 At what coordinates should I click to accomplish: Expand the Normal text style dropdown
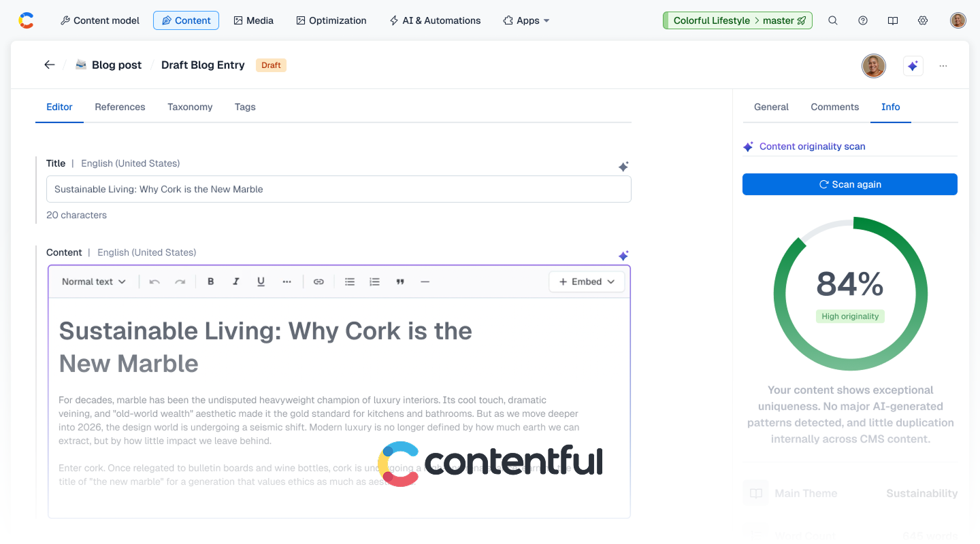click(x=94, y=281)
